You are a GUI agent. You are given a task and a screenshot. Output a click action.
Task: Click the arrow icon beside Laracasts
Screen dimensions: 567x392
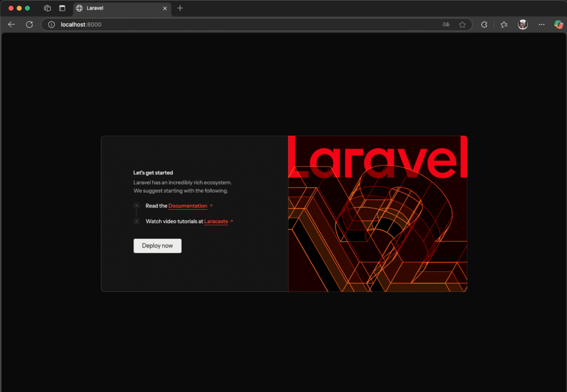tap(231, 221)
